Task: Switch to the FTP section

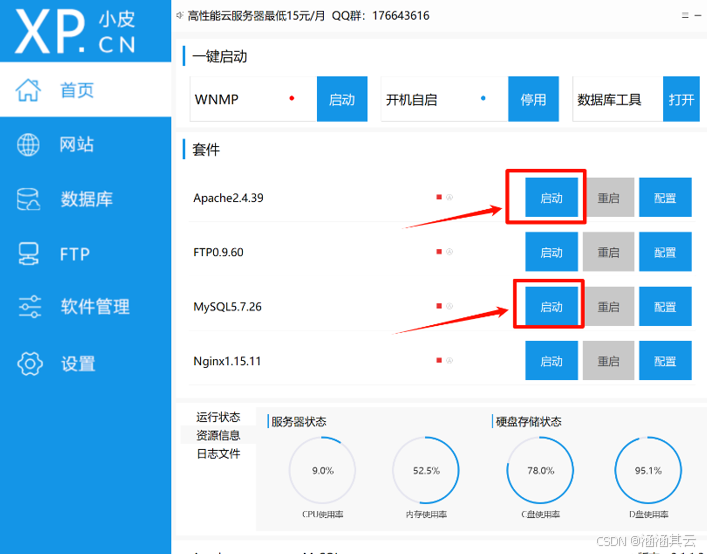Action: (85, 254)
